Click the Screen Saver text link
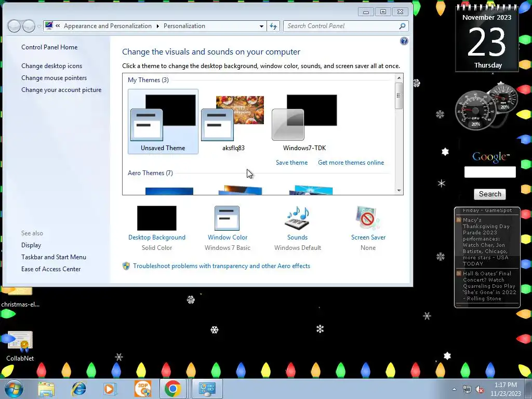 pyautogui.click(x=368, y=237)
